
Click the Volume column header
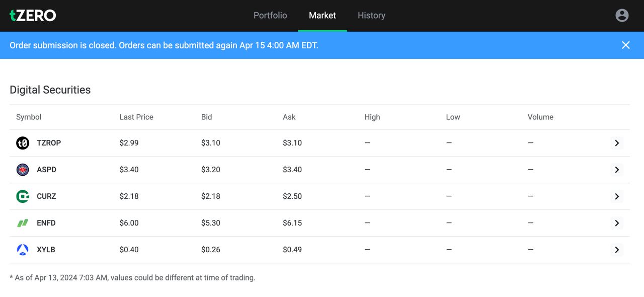coord(540,117)
